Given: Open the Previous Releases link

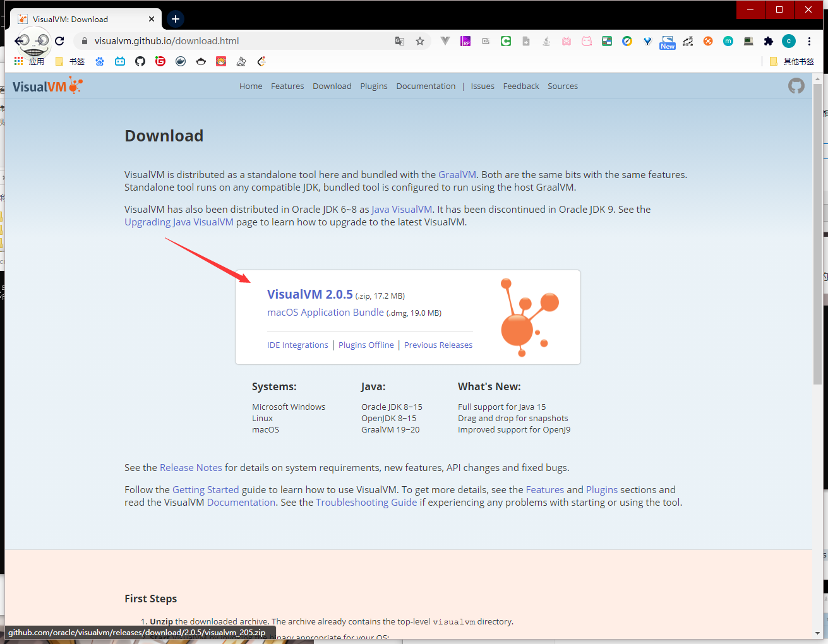Looking at the screenshot, I should (438, 345).
